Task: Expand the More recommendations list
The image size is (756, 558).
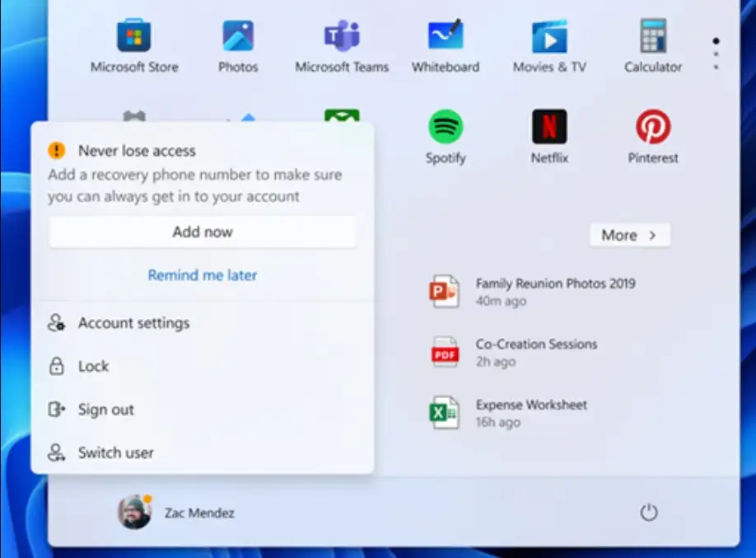Action: [x=629, y=235]
